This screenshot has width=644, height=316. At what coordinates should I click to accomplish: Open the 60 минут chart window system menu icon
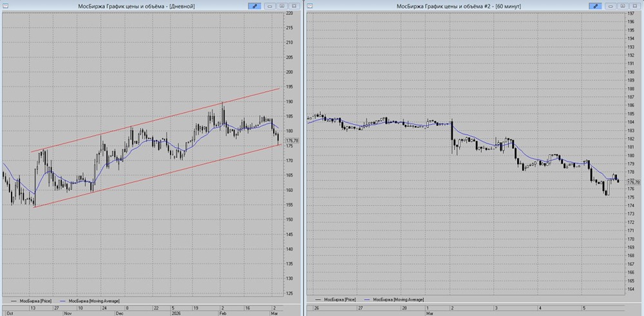(310, 6)
